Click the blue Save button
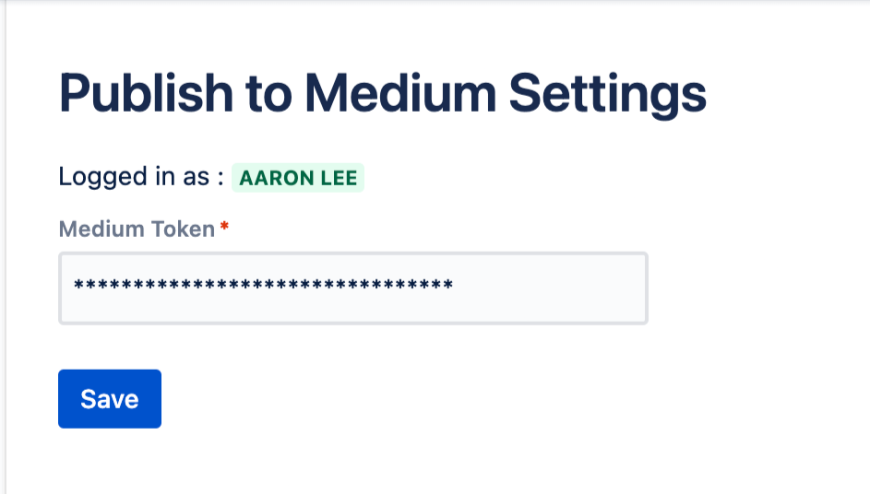870x494 pixels. (109, 399)
